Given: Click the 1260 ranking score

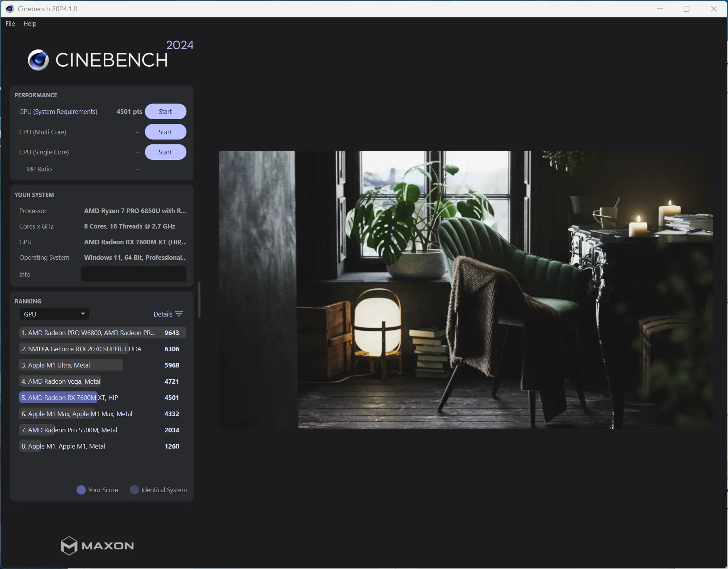Looking at the screenshot, I should tap(172, 446).
